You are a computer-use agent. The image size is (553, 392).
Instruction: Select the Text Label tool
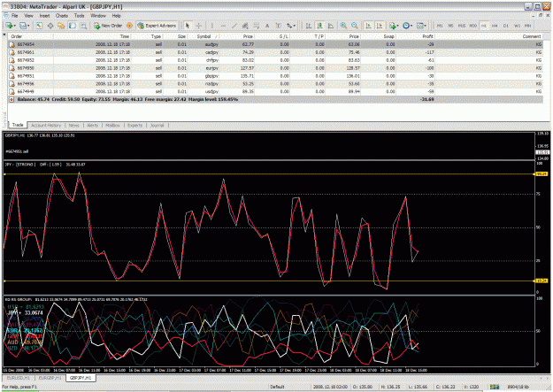(278, 26)
